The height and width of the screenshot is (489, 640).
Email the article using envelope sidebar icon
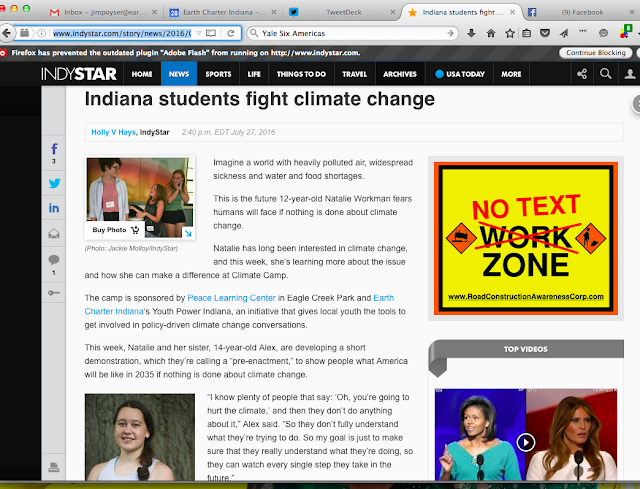click(54, 234)
